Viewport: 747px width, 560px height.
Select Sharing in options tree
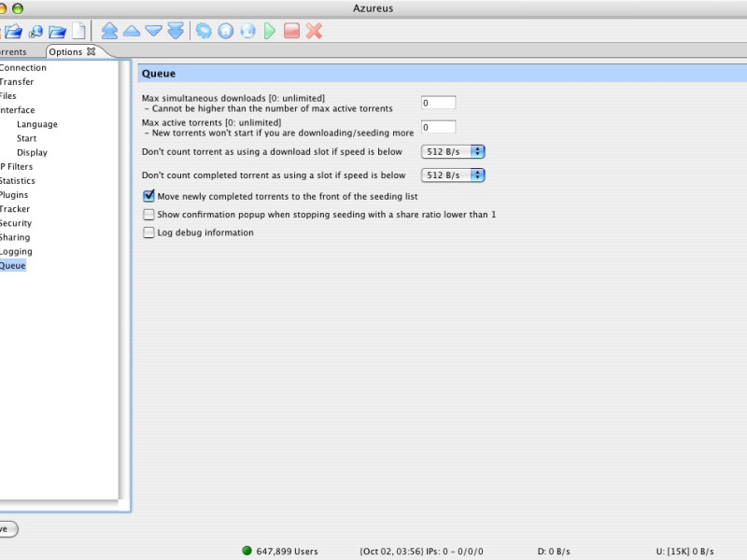pyautogui.click(x=15, y=237)
